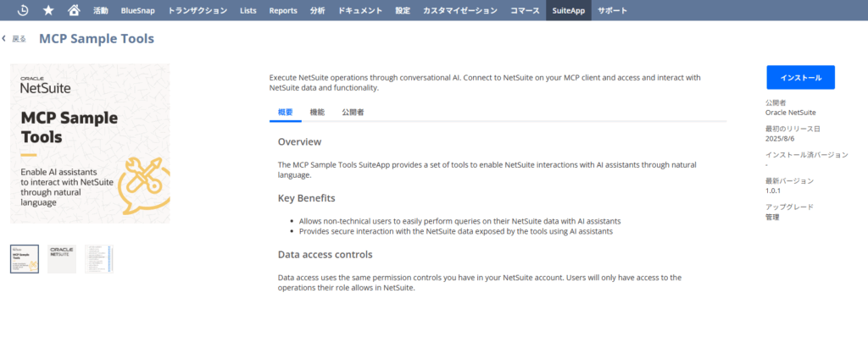Viewport: 868px width, 359px height.
Task: Click the large MCP Sample Tools banner image
Action: coord(90,143)
